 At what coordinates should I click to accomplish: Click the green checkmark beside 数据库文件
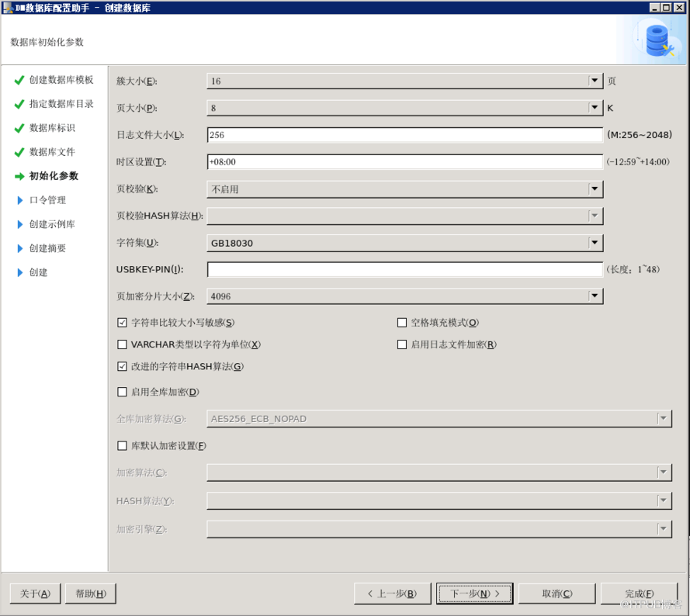pos(19,152)
